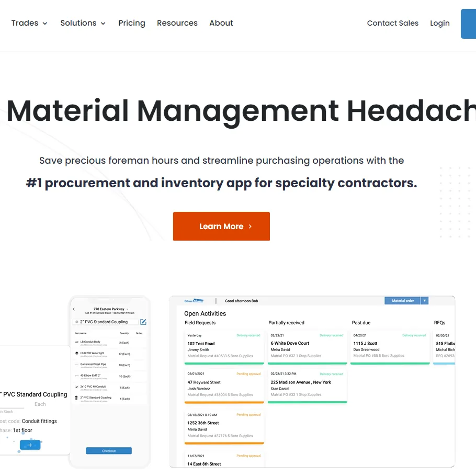Expand the Solutions dropdown menu
476x476 pixels.
tap(83, 23)
